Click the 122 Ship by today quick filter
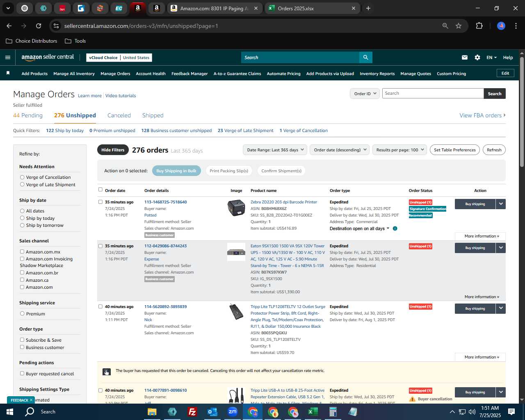Image resolution: width=525 pixels, height=420 pixels. click(65, 130)
